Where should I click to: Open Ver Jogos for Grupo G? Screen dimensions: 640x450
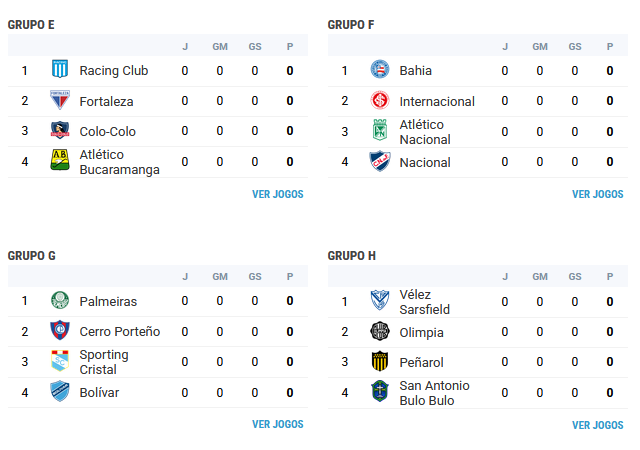(x=277, y=424)
